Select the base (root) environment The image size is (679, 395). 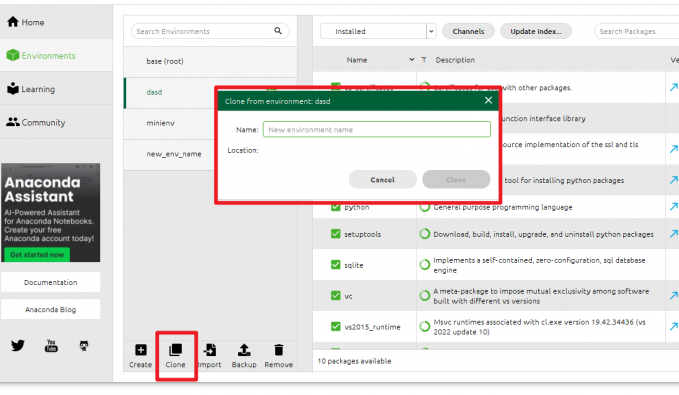point(210,61)
